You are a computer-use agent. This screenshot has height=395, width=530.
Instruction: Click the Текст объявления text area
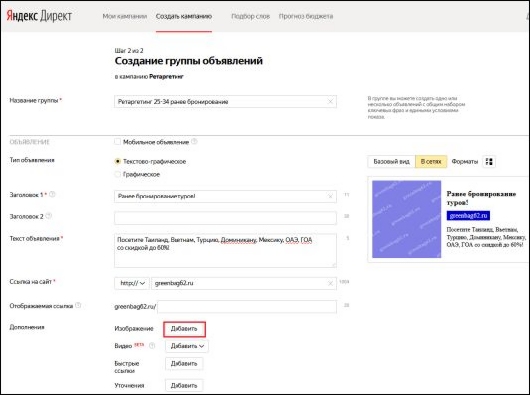(225, 250)
